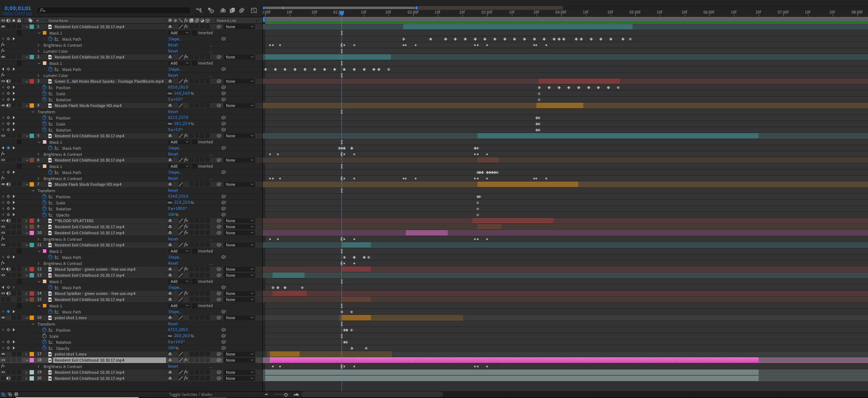Toggle the Draft 3D mode icon
This screenshot has width=868, height=398.
[211, 10]
